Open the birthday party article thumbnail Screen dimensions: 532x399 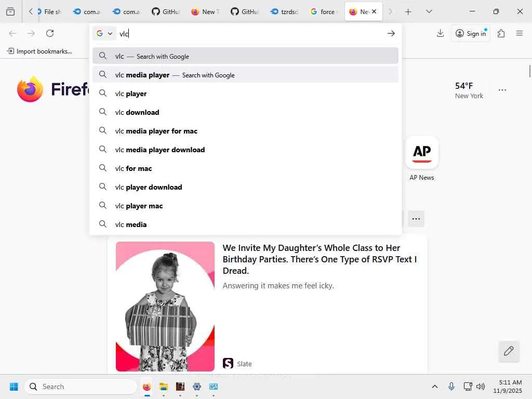[x=165, y=307]
